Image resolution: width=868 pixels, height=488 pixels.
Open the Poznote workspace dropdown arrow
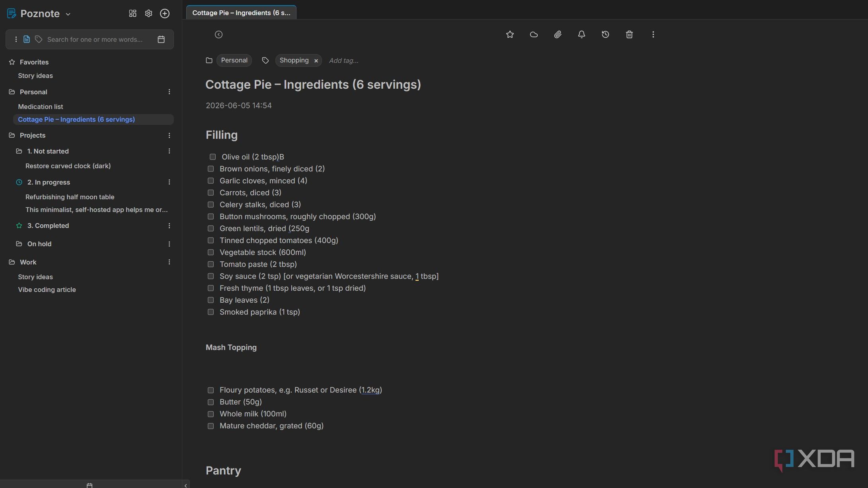coord(68,14)
